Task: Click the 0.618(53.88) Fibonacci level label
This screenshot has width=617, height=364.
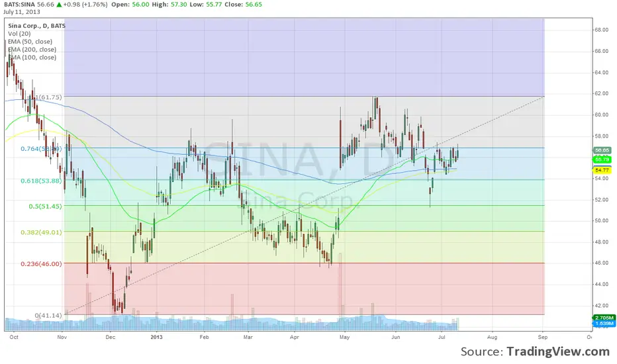Action: click(x=41, y=181)
